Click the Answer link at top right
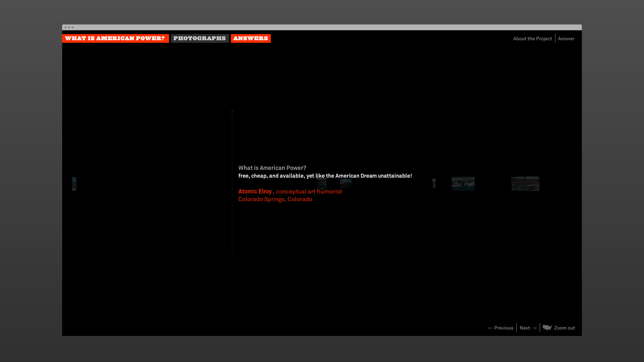The image size is (644, 362). [x=566, y=39]
